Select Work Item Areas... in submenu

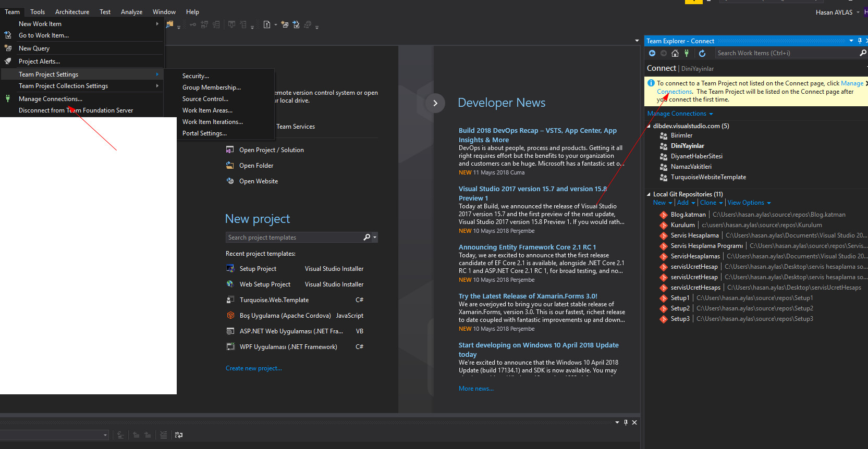(x=226, y=110)
